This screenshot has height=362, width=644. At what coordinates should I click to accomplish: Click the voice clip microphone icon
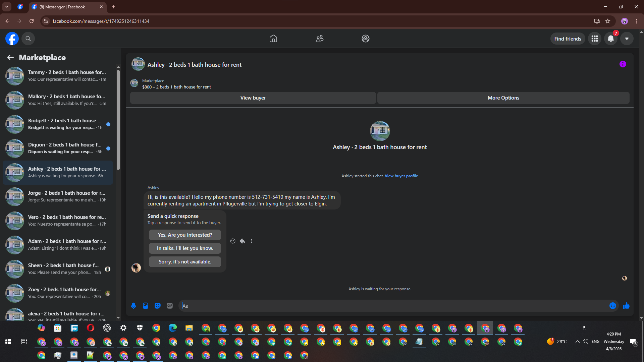[133, 306]
